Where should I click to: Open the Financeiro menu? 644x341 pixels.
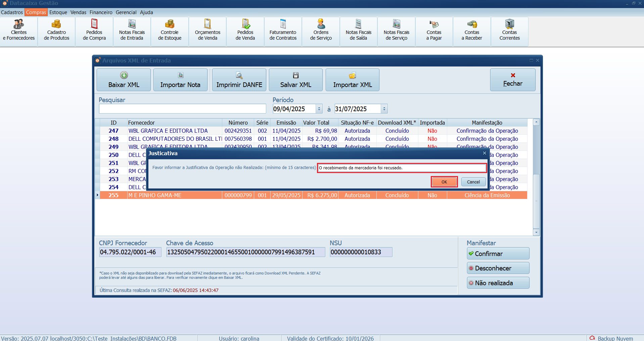coord(101,12)
